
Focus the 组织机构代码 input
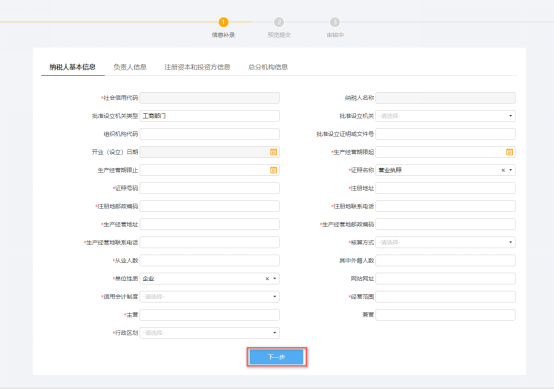tap(210, 134)
